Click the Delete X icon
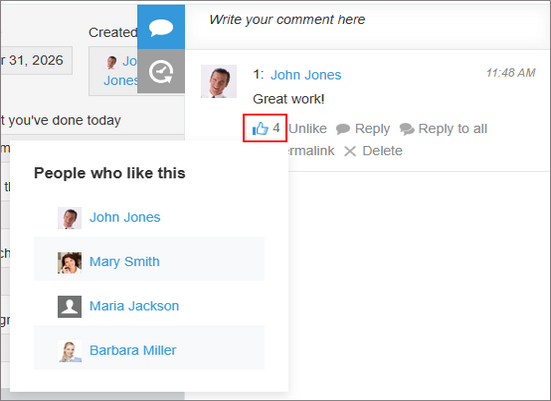 [350, 151]
